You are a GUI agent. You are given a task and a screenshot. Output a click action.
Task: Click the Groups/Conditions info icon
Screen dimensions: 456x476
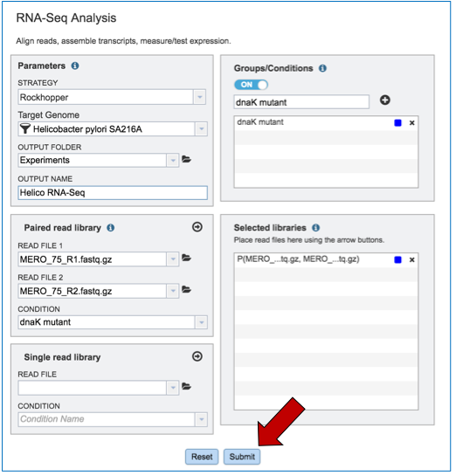pyautogui.click(x=322, y=68)
